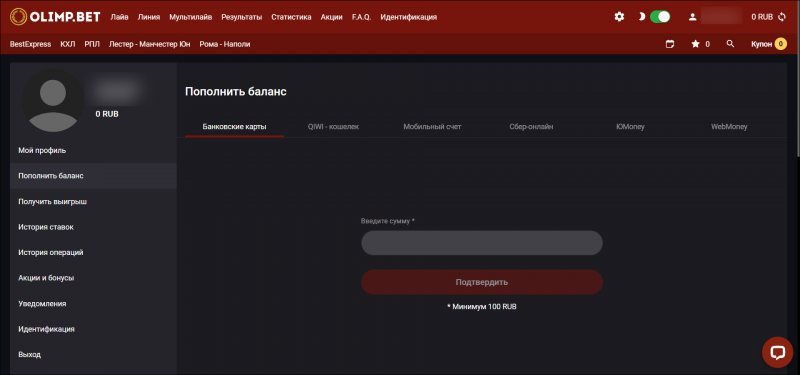Open Рома - Наполи match
Viewport: 800px width, 375px height.
(x=225, y=44)
